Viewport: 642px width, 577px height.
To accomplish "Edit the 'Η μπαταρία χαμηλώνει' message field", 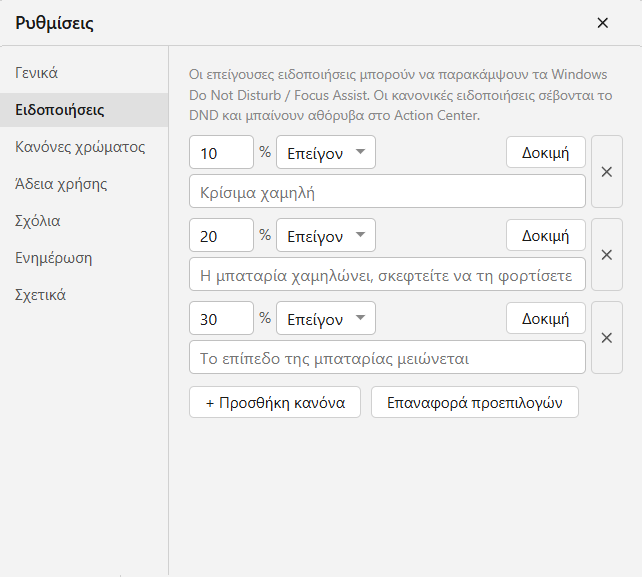I will tap(387, 274).
